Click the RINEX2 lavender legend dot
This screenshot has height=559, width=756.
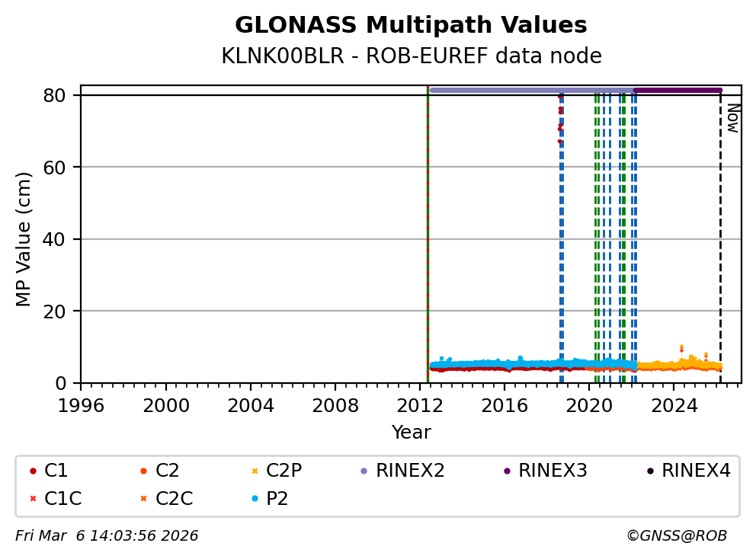pos(364,471)
